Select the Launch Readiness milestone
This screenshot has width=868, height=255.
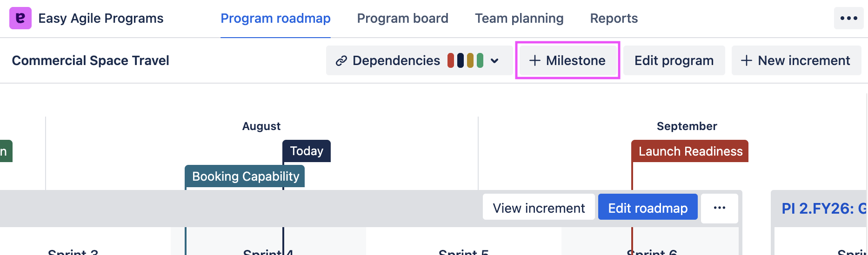point(690,151)
